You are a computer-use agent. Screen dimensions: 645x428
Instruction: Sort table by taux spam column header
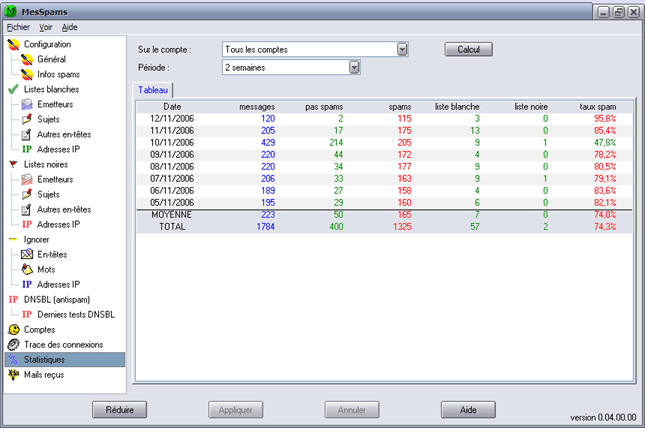(x=595, y=106)
